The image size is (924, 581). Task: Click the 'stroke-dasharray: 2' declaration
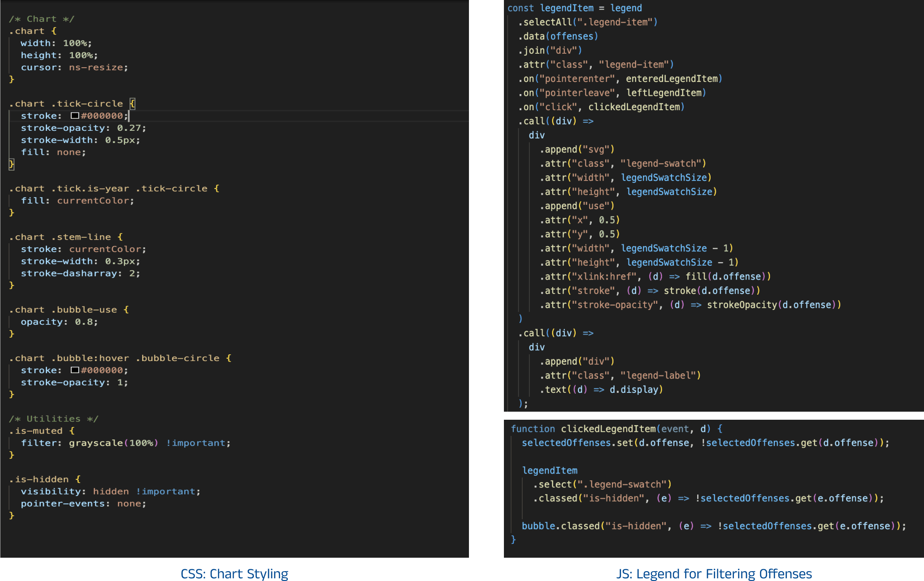tap(80, 273)
